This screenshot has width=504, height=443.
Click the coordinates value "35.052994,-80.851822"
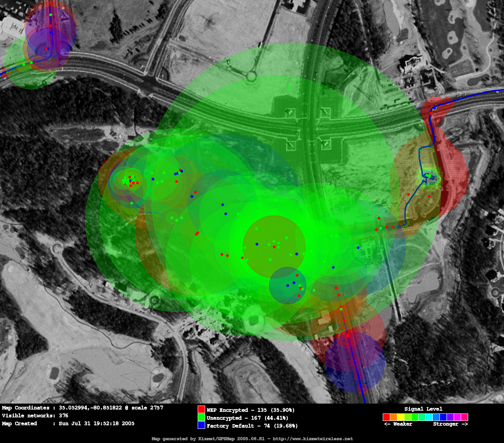(x=91, y=408)
